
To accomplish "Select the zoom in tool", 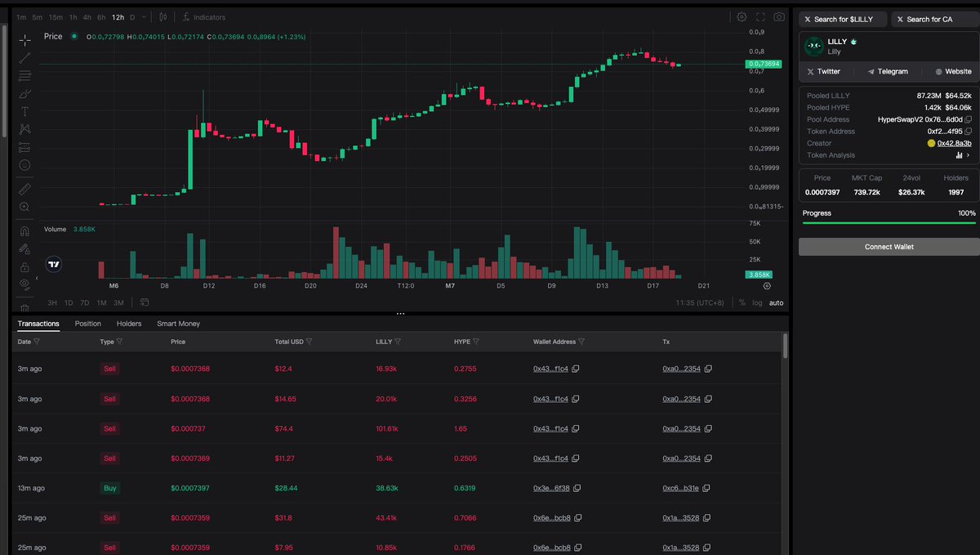I will [24, 207].
